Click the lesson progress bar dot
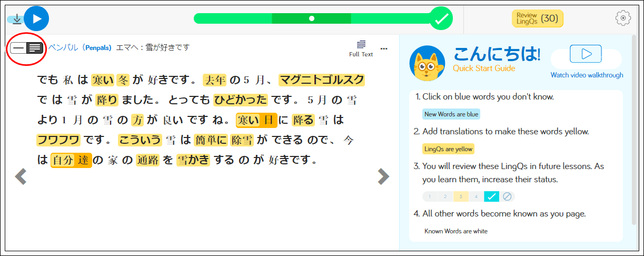This screenshot has width=644, height=256. pos(312,18)
